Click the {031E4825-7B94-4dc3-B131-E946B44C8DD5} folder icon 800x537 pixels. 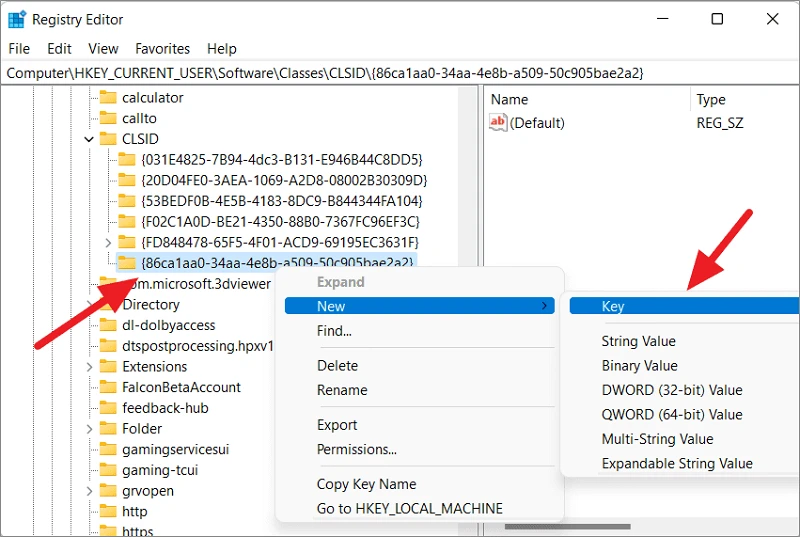coord(127,160)
